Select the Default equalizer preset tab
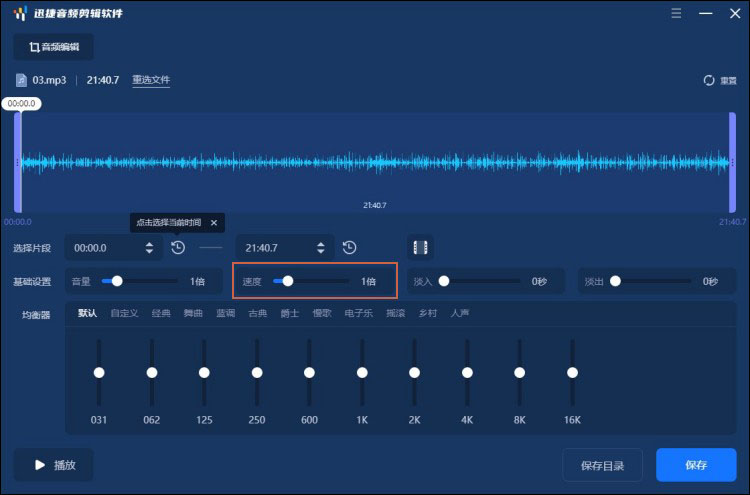The height and width of the screenshot is (495, 750). [x=88, y=313]
